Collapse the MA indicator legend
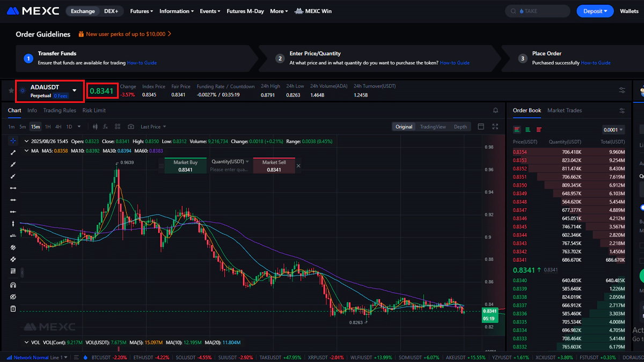This screenshot has height=362, width=644. (27, 151)
